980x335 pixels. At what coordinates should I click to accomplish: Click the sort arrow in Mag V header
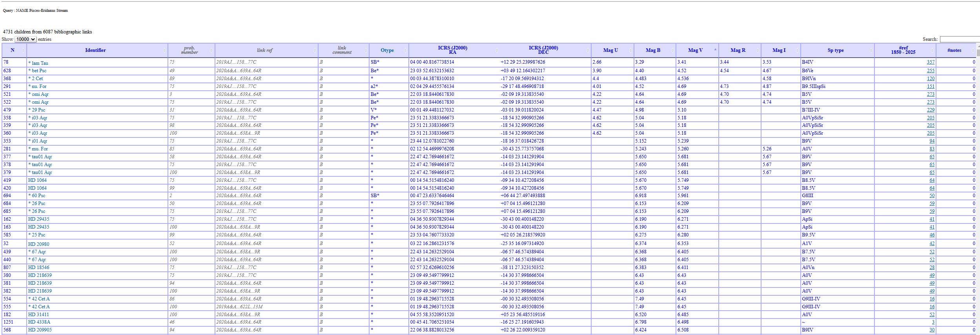tap(715, 50)
